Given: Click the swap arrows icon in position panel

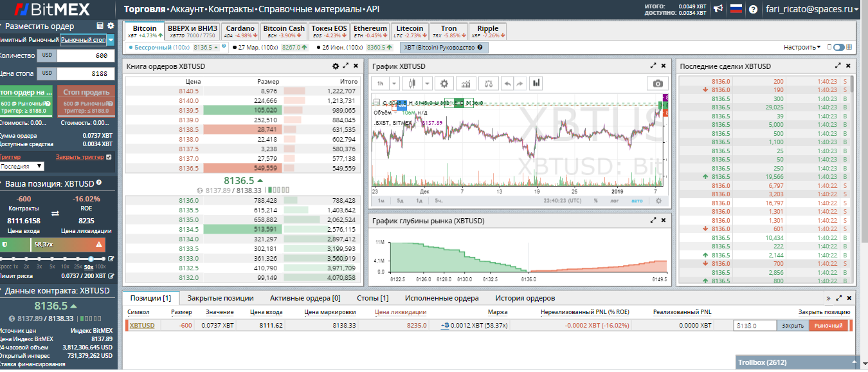Looking at the screenshot, I should pos(55,213).
